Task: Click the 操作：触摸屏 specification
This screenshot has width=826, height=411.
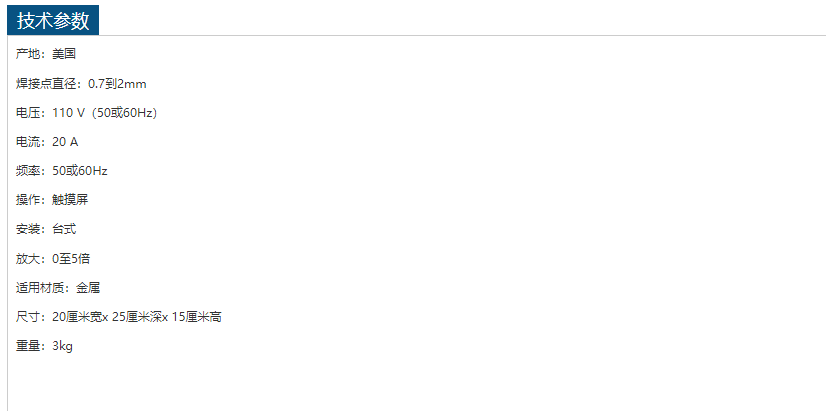Action: pos(52,200)
